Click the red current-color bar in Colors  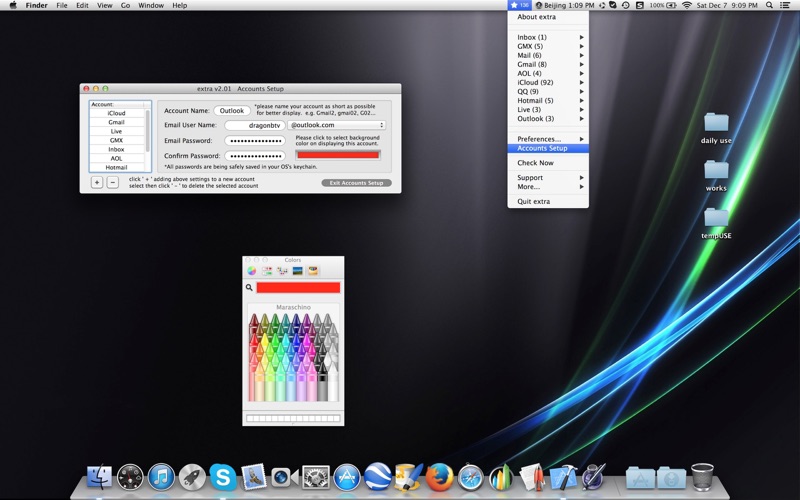tap(298, 288)
